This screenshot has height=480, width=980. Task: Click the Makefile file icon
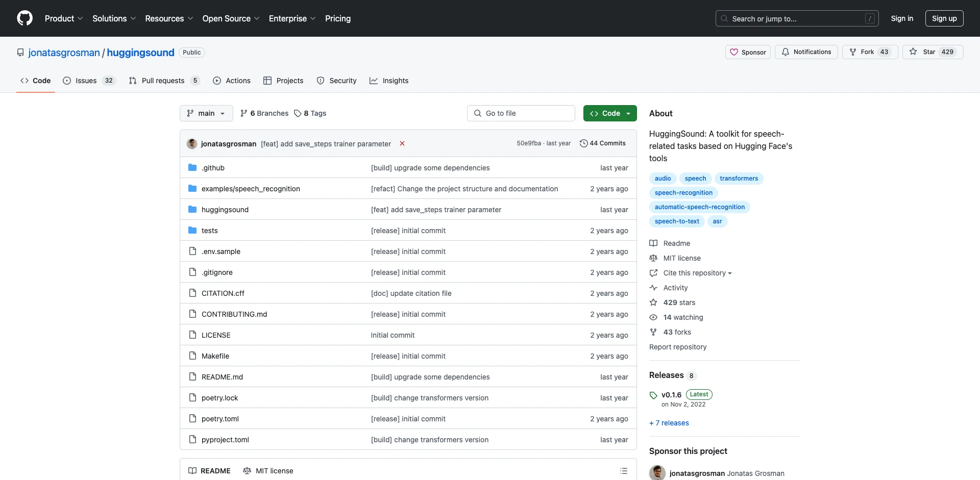click(x=192, y=356)
